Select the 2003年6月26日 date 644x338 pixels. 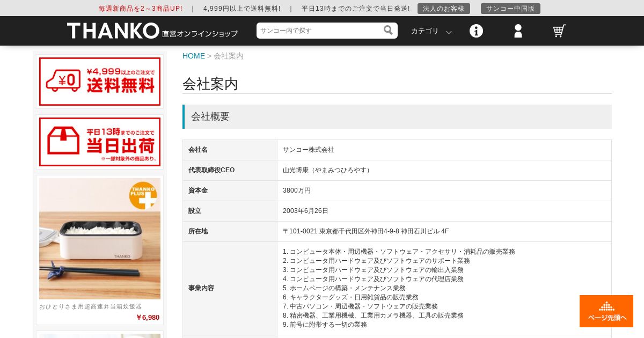tap(305, 211)
